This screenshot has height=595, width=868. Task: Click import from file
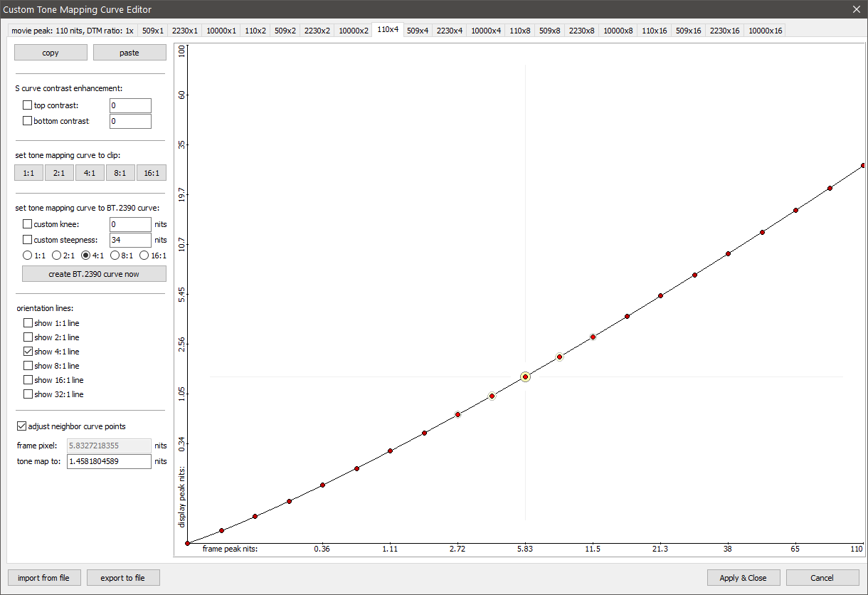click(x=44, y=578)
